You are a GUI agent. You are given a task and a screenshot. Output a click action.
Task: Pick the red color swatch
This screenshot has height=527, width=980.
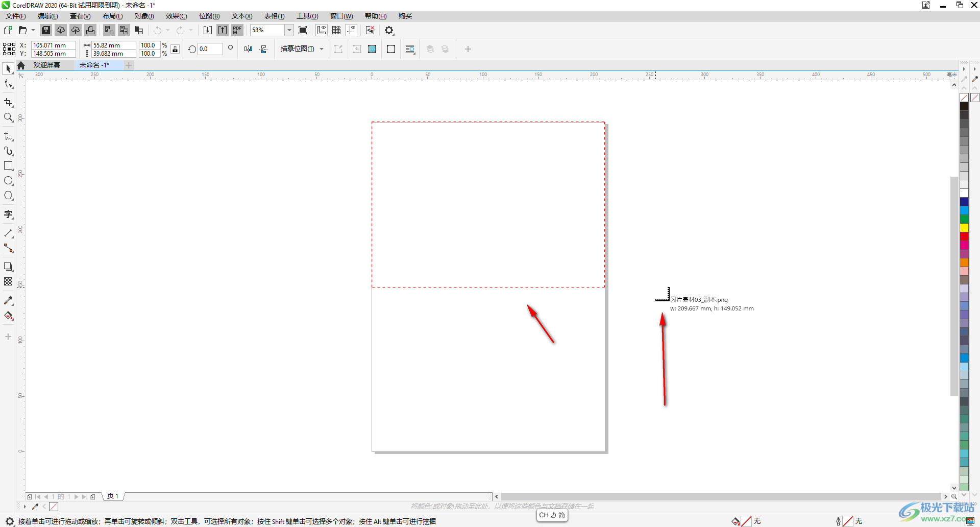click(x=964, y=236)
